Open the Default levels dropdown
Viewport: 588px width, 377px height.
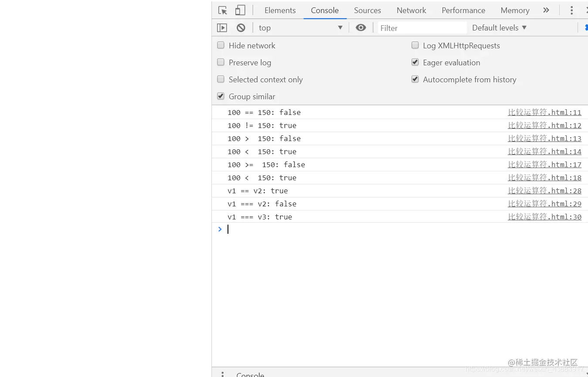coord(500,28)
